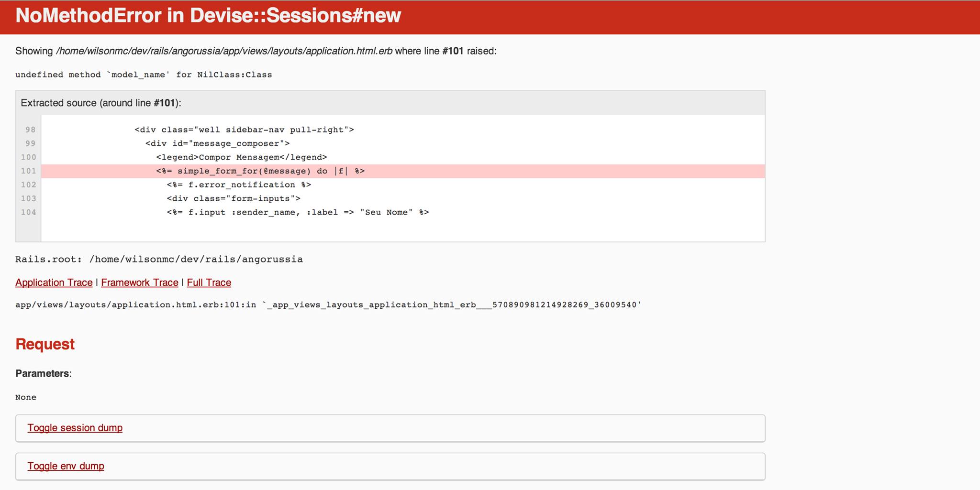Click the application.html.erb file path text
Image resolution: width=980 pixels, height=490 pixels.
tap(224, 51)
